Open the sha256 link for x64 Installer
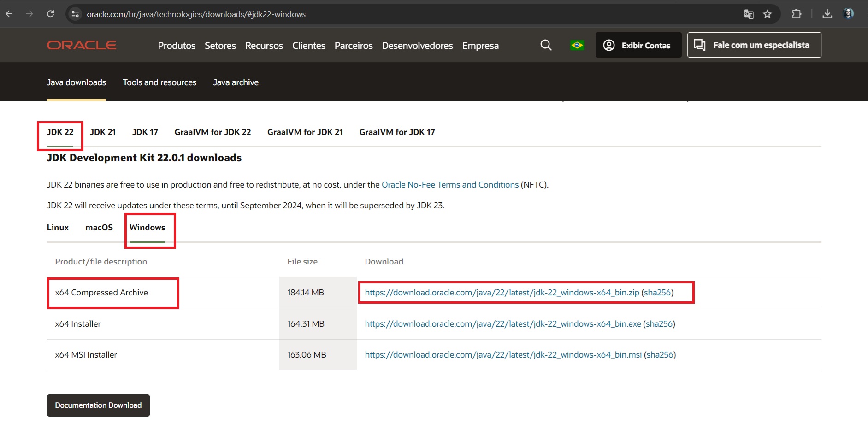Viewport: 868px width, 423px height. point(658,323)
